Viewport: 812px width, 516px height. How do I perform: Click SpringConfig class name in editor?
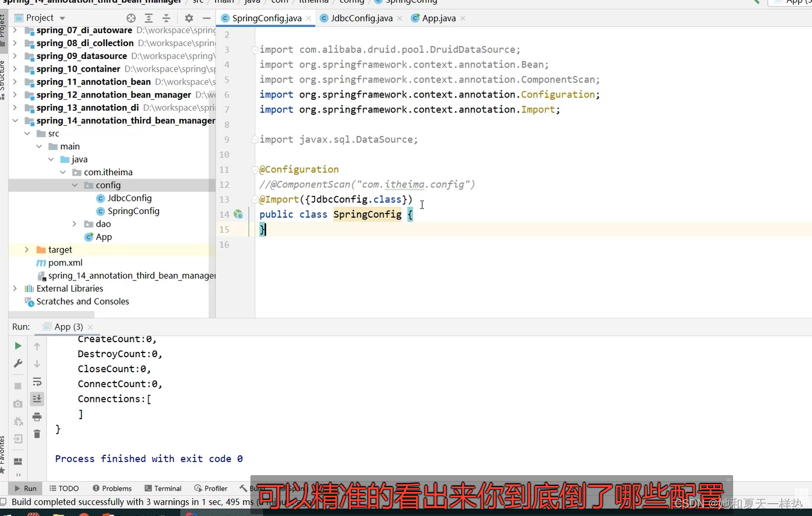[367, 214]
